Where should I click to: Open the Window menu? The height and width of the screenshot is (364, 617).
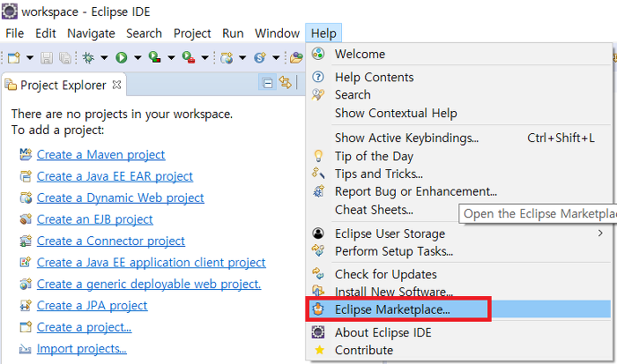(x=277, y=33)
